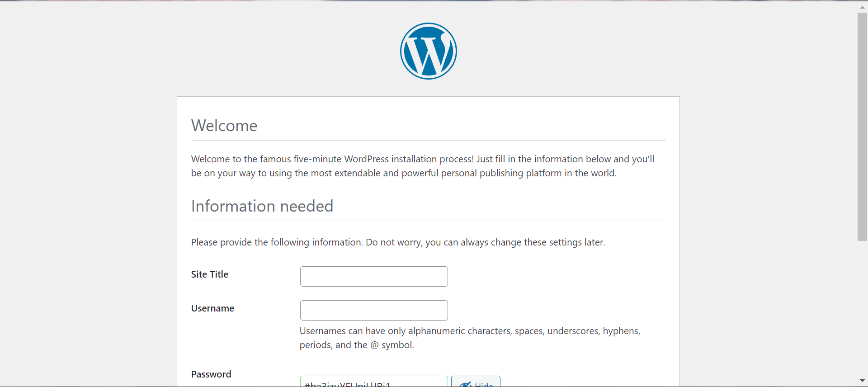Click the Welcome heading
This screenshot has height=387, width=868.
point(224,126)
